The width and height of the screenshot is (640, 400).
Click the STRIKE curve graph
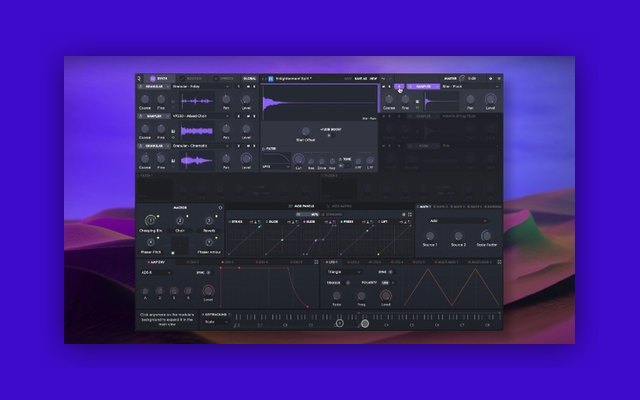(x=245, y=240)
